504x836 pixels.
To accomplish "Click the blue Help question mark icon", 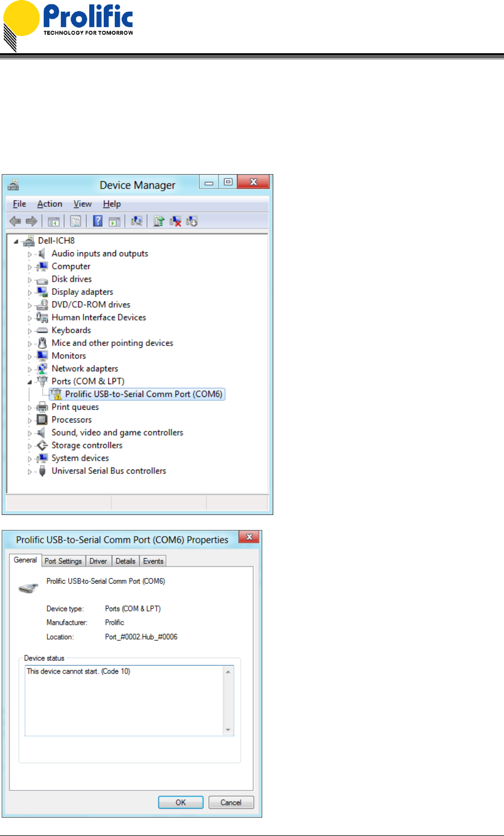I will (x=98, y=221).
